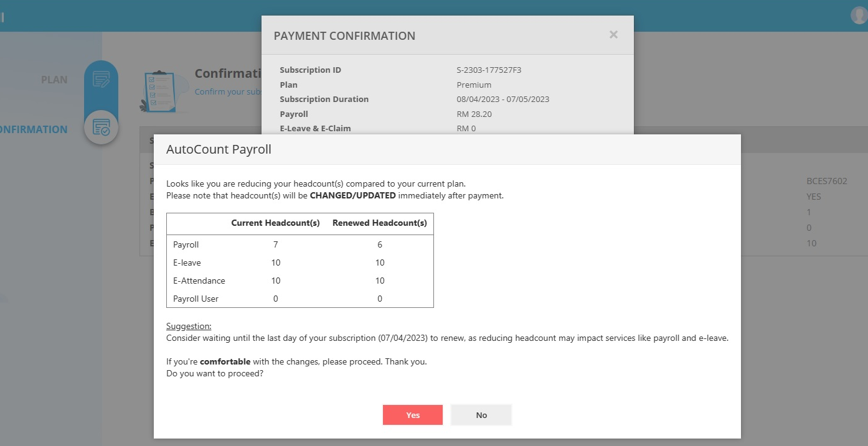868x446 pixels.
Task: Click the subscription duration 08/04/2023 - 07/05/2023
Action: 503,99
